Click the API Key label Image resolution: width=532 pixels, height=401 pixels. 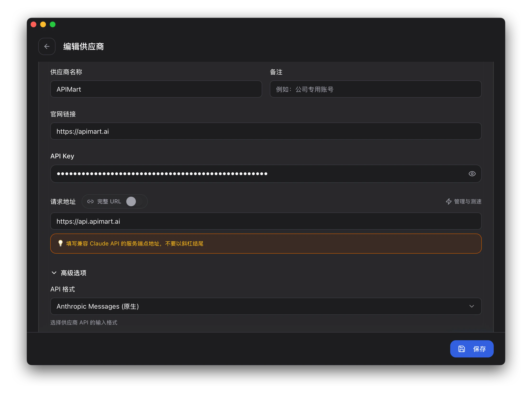click(62, 156)
